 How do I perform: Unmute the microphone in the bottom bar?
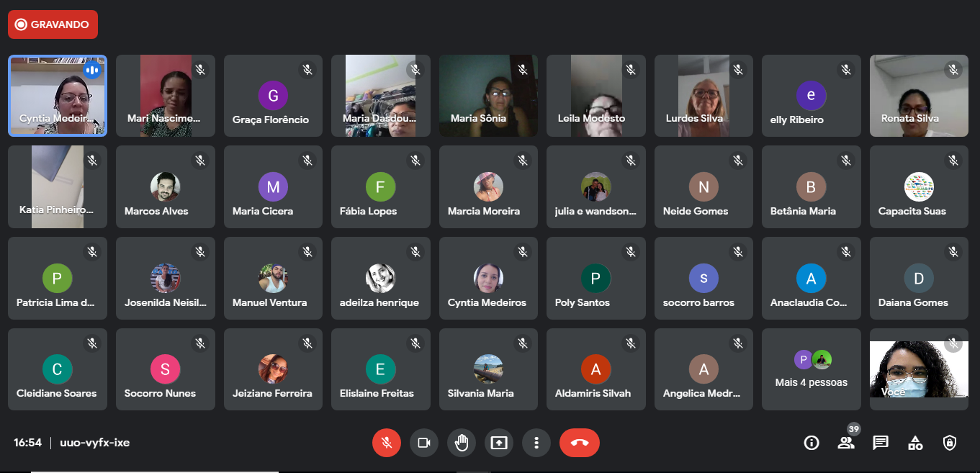(x=387, y=443)
